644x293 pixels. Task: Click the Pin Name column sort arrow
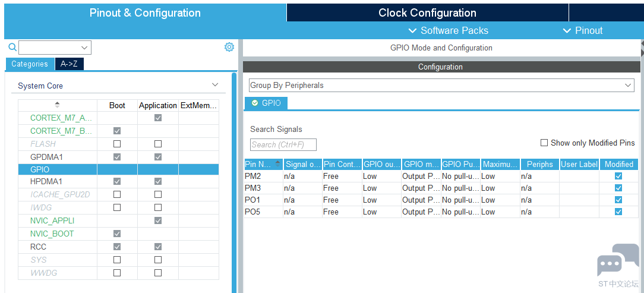[x=278, y=163]
